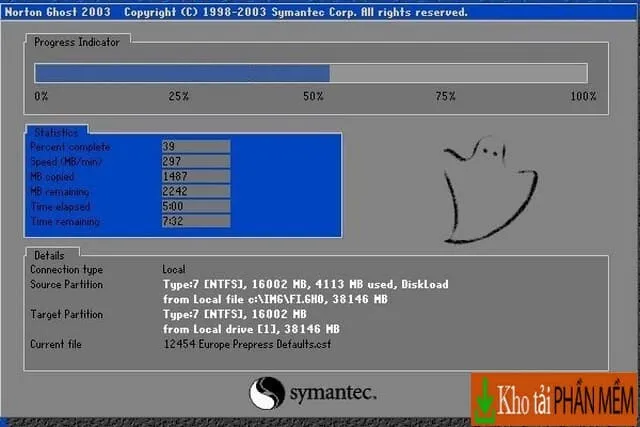Click the 'Norton Ghost 2003' title text

pos(58,12)
